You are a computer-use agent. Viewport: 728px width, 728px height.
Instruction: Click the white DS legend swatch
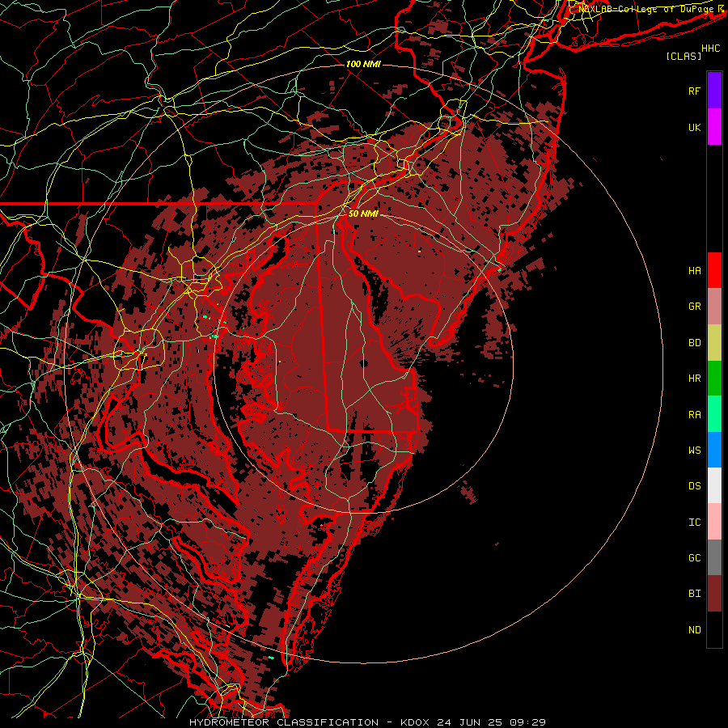[x=714, y=485]
